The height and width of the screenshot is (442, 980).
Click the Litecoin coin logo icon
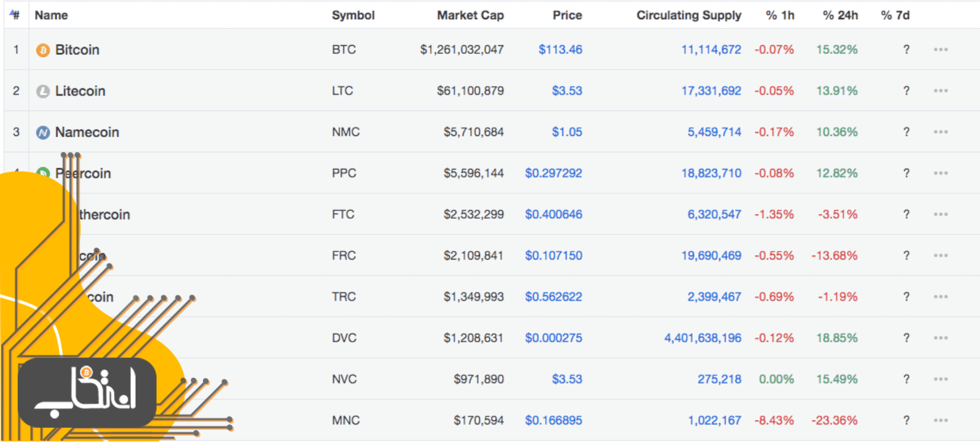pyautogui.click(x=43, y=91)
